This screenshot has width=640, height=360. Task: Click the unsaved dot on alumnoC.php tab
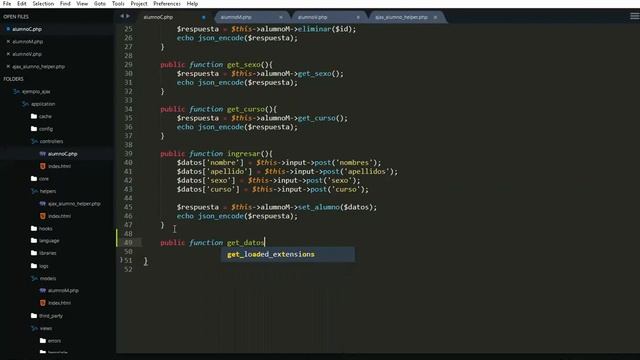click(204, 17)
